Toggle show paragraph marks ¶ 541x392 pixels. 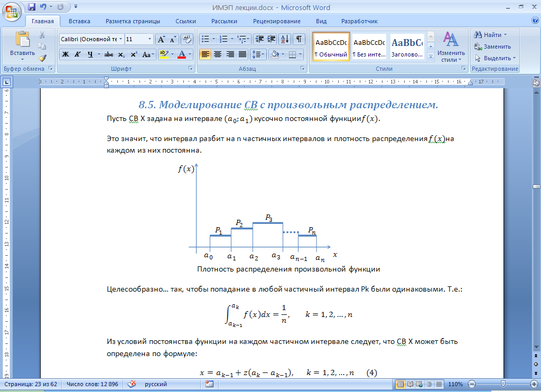click(299, 39)
